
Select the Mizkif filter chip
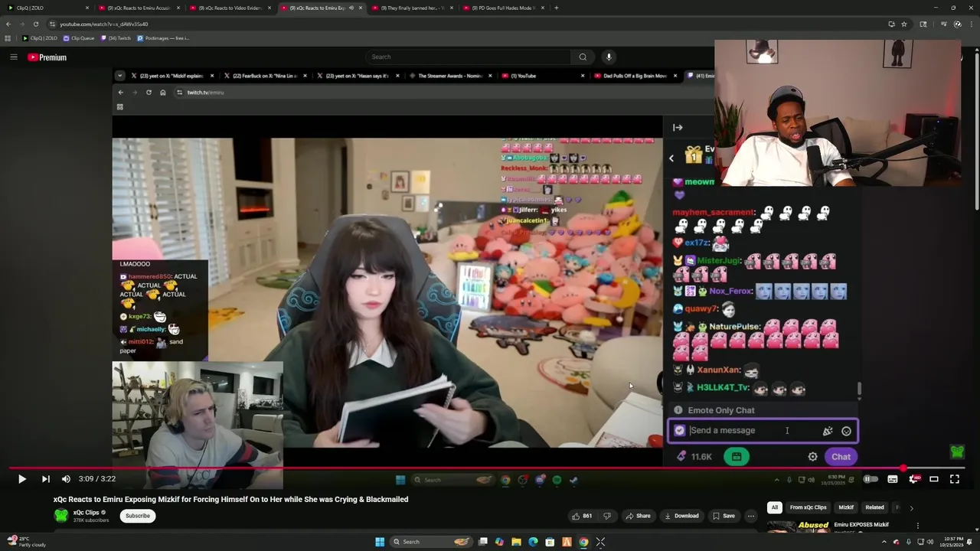click(x=846, y=507)
